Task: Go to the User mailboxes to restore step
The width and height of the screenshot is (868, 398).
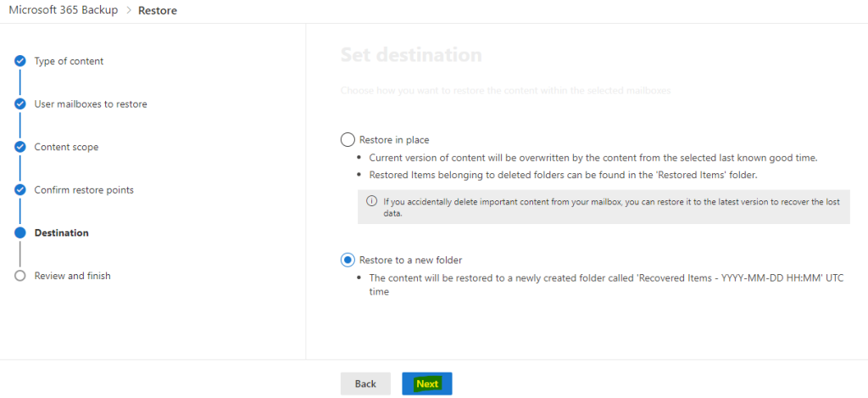Action: [91, 104]
